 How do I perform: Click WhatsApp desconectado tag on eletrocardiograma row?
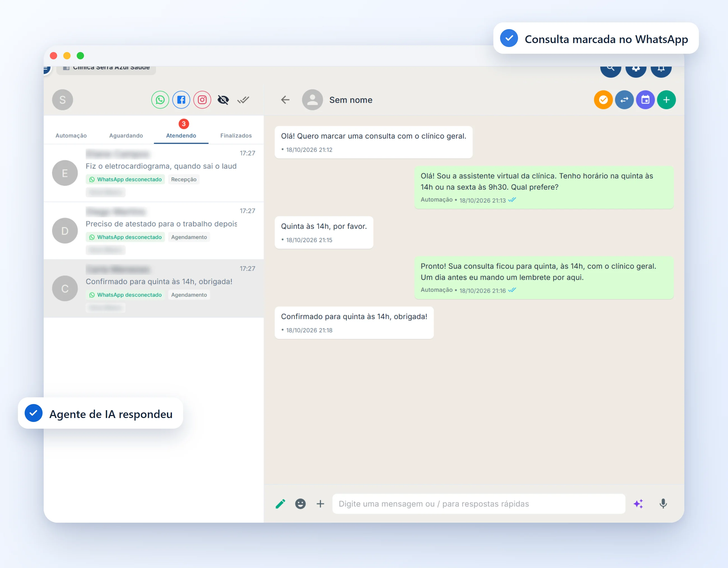(125, 179)
